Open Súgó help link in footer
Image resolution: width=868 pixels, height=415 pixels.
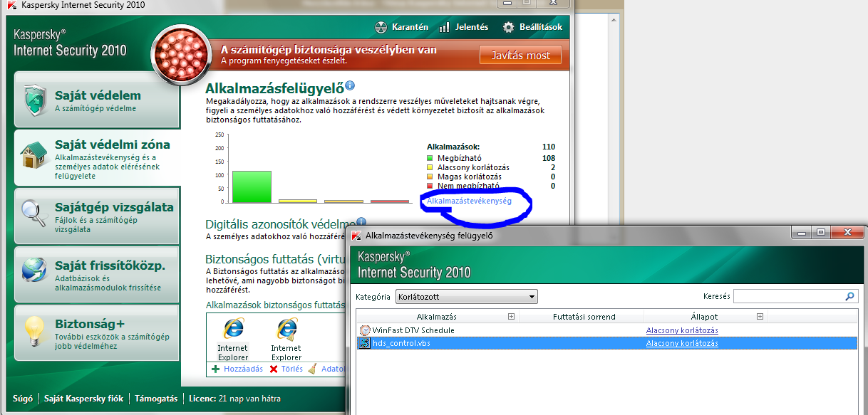(23, 399)
